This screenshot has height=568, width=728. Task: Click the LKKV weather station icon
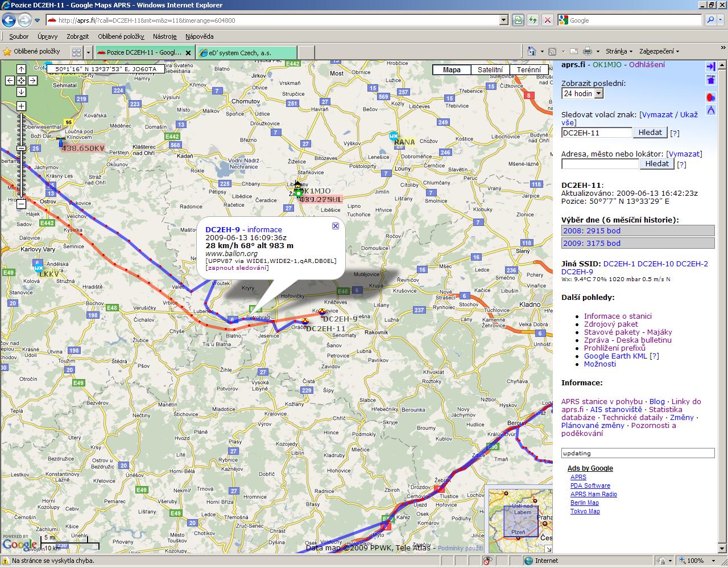coord(39,267)
